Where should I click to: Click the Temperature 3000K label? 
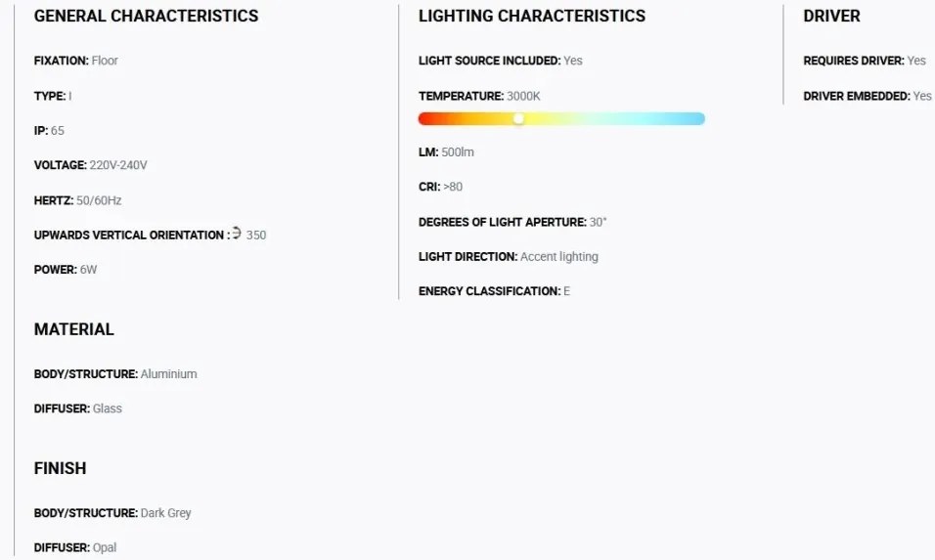tap(479, 97)
